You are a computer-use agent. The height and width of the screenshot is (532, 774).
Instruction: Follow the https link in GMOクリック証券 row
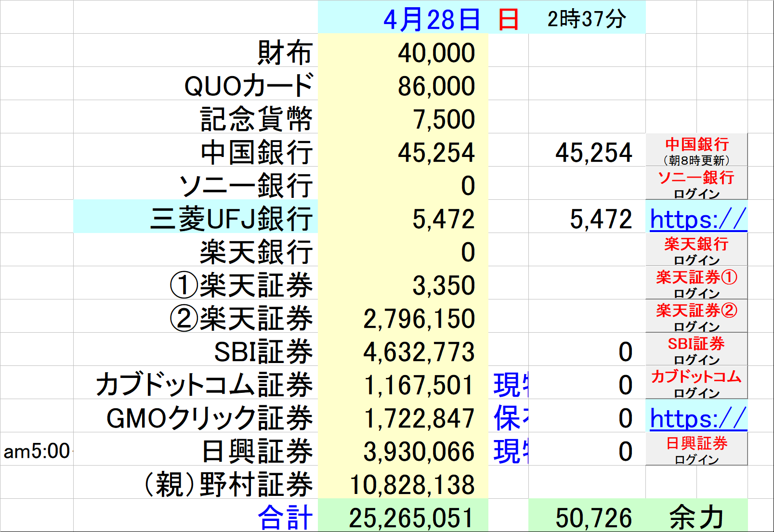(x=698, y=418)
